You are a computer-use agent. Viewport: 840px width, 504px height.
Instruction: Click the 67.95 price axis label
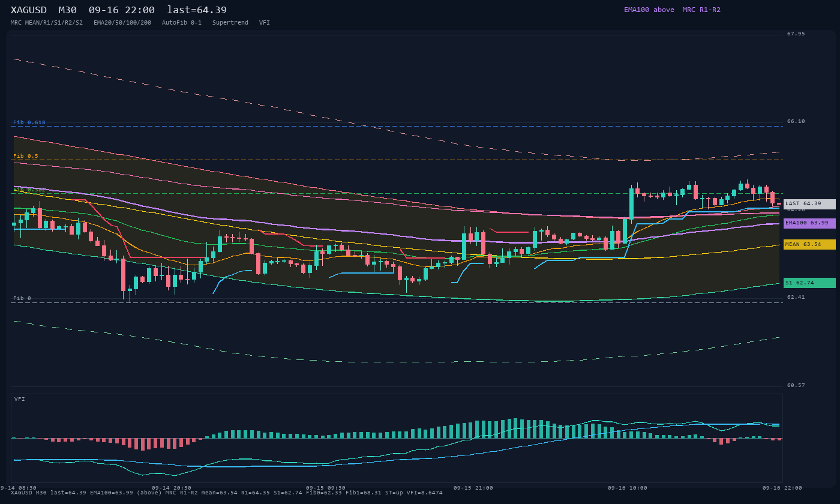(x=796, y=34)
